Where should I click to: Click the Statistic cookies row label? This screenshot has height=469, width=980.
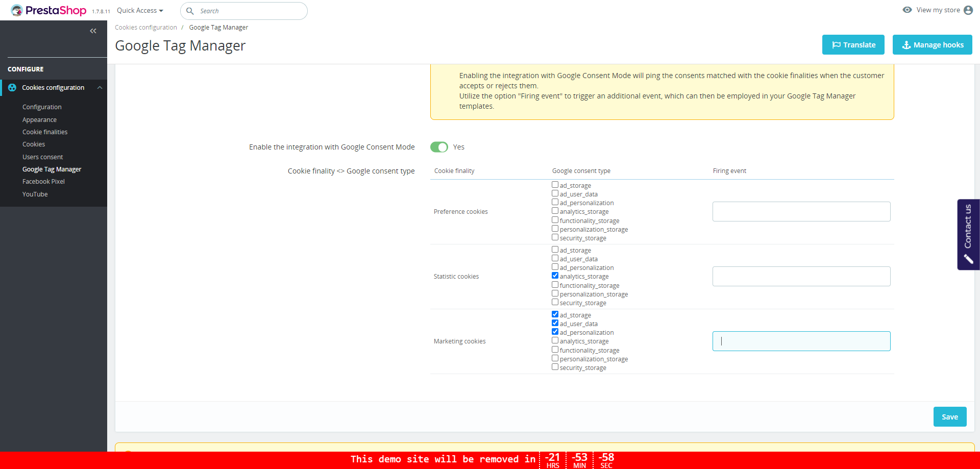tap(456, 277)
